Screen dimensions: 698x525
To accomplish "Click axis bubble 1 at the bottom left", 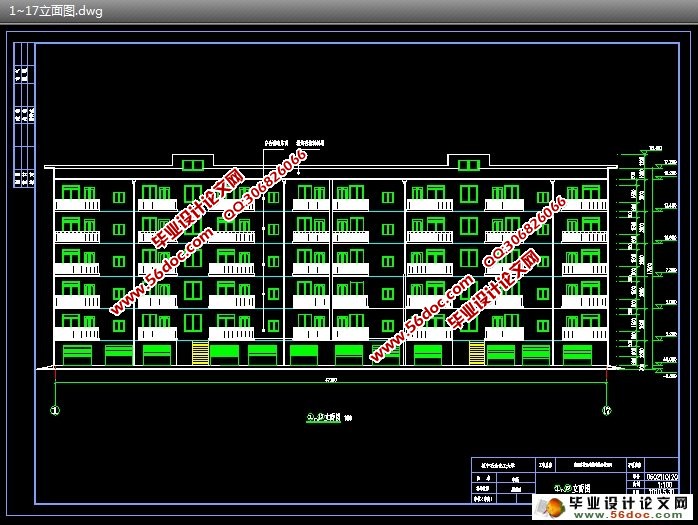I will 55,410.
